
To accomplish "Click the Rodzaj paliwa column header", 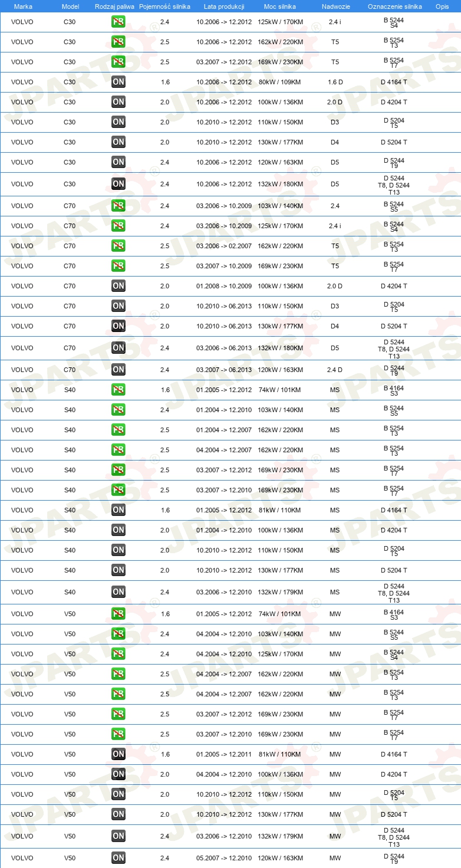I will [x=114, y=6].
